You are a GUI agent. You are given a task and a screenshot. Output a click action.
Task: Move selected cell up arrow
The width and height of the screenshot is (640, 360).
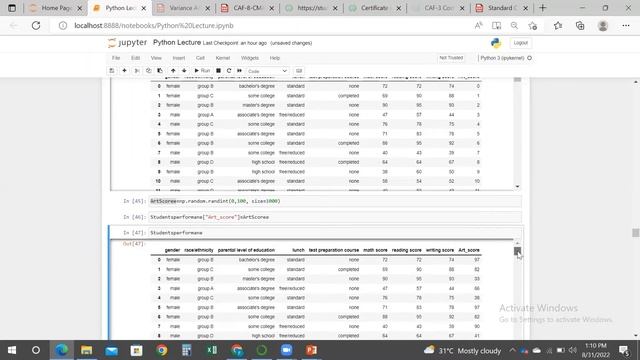(173, 71)
